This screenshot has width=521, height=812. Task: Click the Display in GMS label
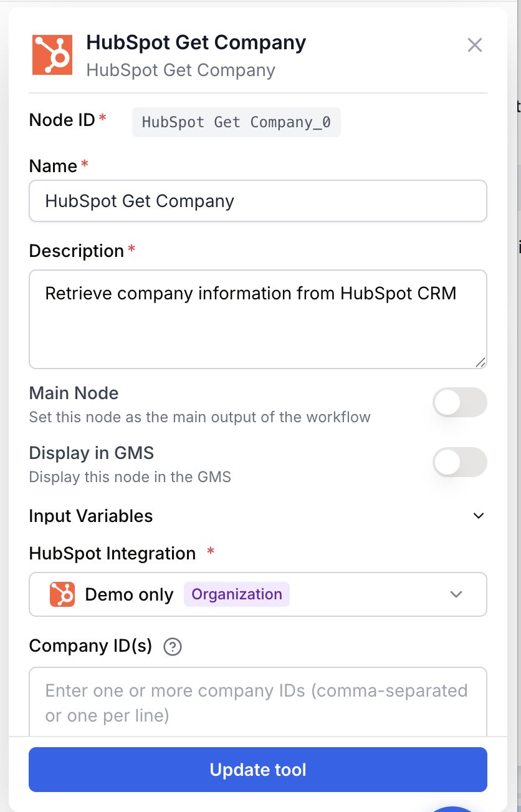pos(92,453)
